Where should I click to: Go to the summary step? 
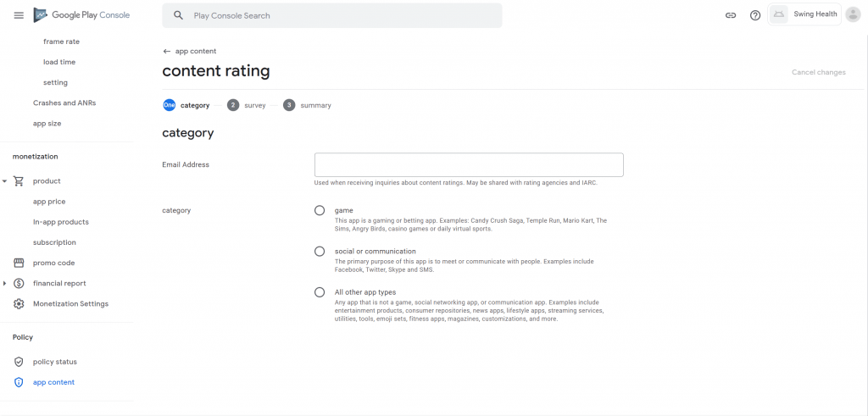coord(307,105)
